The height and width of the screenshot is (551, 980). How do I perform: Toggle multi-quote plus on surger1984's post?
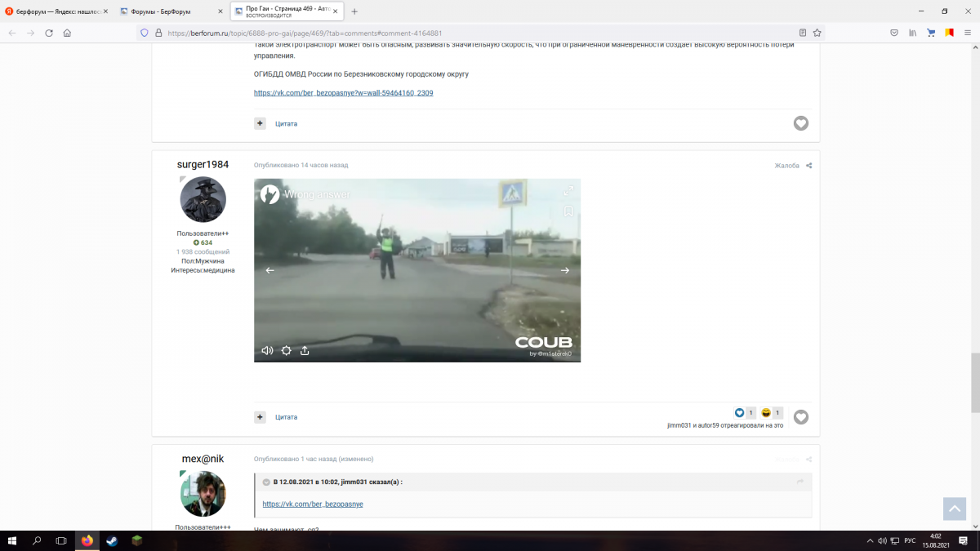pyautogui.click(x=260, y=417)
